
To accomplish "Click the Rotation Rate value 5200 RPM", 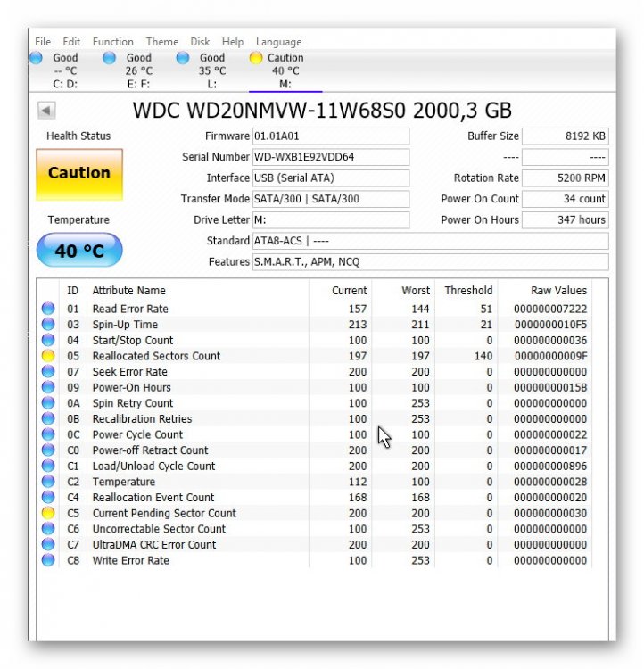I will (565, 178).
